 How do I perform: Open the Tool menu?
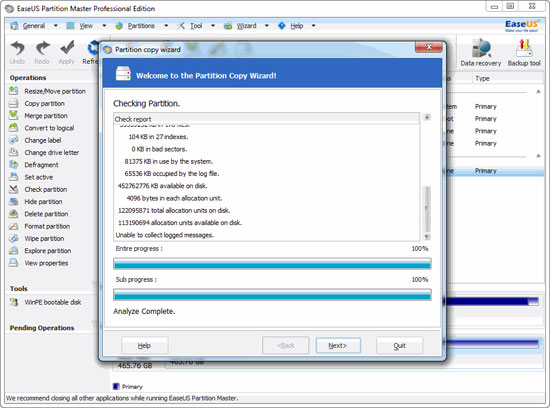click(x=196, y=26)
